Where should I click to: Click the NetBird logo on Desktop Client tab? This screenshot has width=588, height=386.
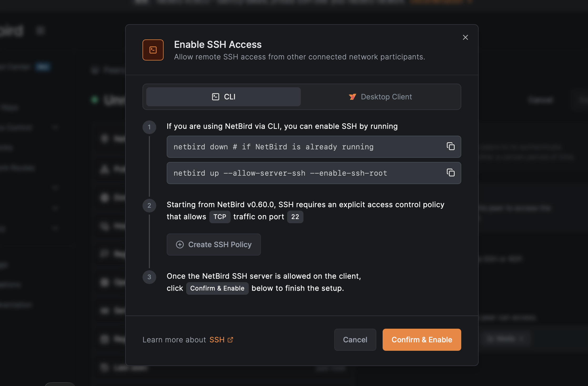352,97
